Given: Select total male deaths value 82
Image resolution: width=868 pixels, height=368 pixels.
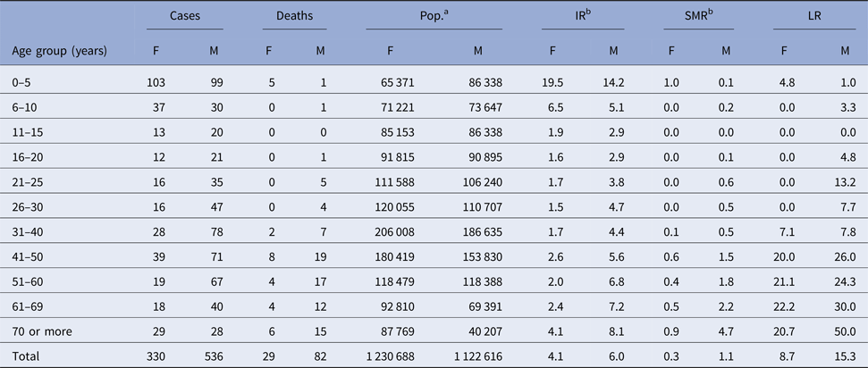Looking at the screenshot, I should pyautogui.click(x=320, y=356).
